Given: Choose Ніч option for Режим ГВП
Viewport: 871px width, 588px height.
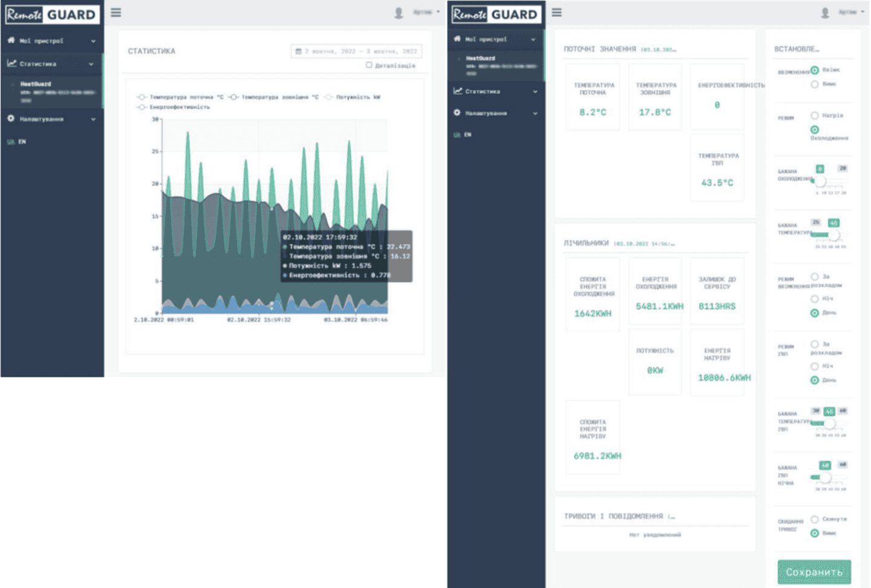Looking at the screenshot, I should click(x=815, y=366).
